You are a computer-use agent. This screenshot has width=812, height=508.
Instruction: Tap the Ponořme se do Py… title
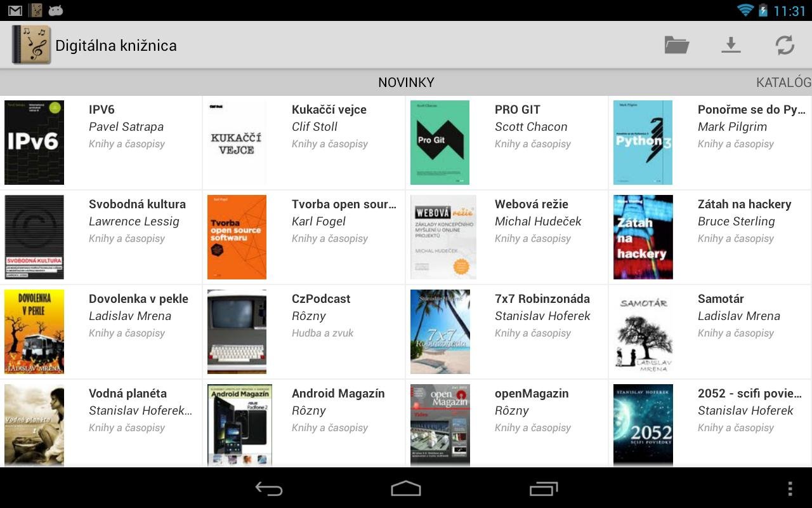(752, 109)
